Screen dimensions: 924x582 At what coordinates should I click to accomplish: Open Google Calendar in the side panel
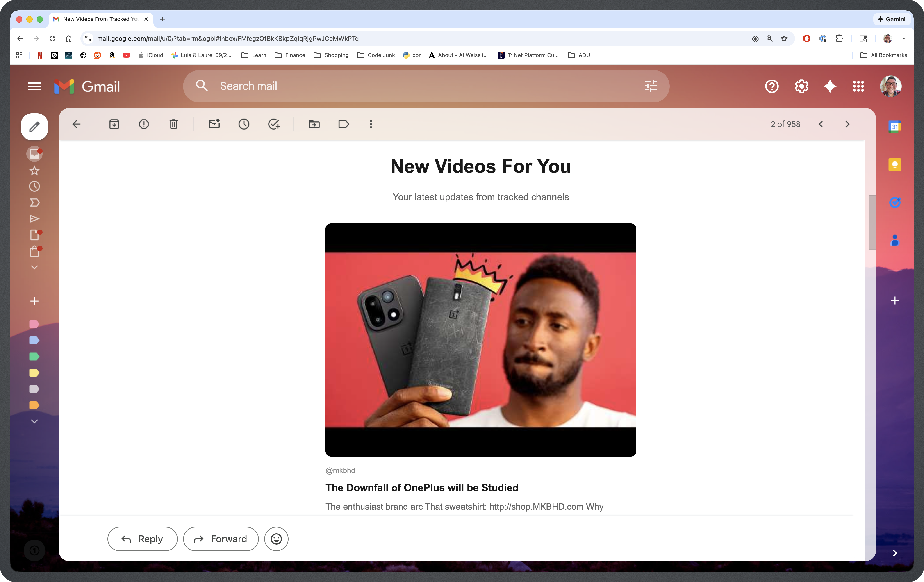point(895,127)
